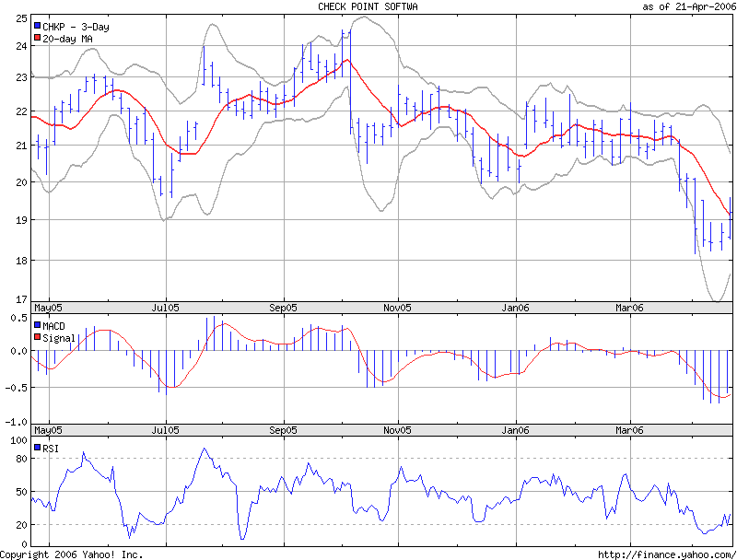Click 'Mar06' label under the MACD chart
Screen dimensions: 737x560
coord(629,430)
